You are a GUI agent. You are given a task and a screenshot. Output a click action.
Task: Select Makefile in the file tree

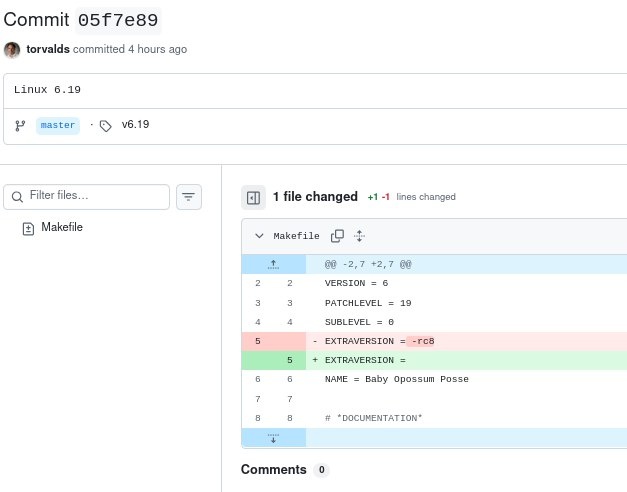point(62,227)
